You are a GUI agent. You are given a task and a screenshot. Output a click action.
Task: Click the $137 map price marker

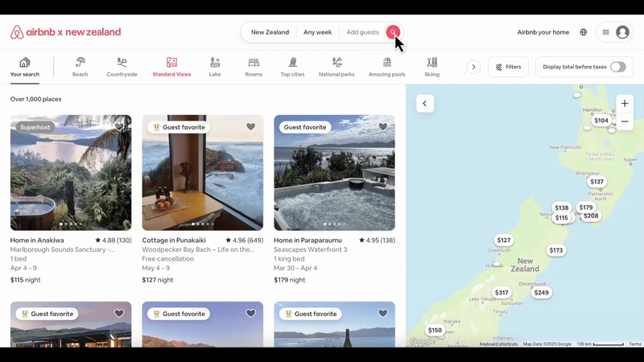click(x=597, y=182)
